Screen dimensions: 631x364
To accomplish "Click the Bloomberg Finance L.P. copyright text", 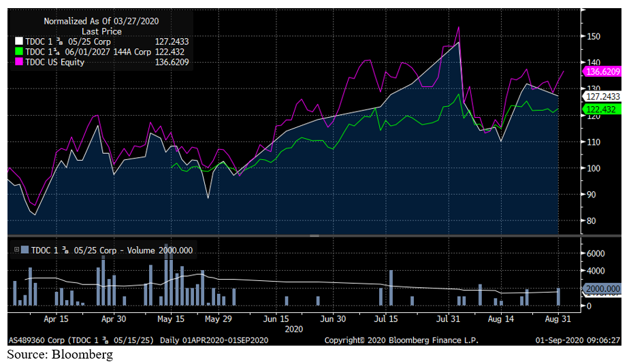I will (401, 340).
